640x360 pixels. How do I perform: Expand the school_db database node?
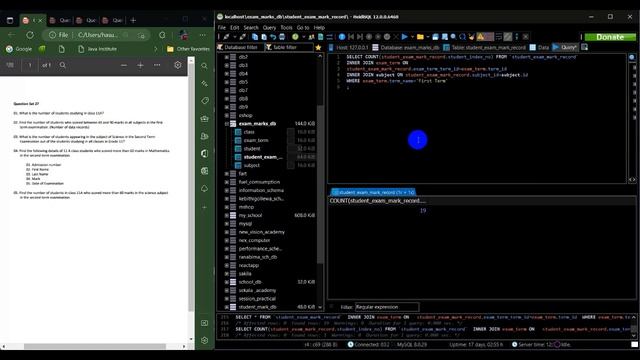(227, 282)
